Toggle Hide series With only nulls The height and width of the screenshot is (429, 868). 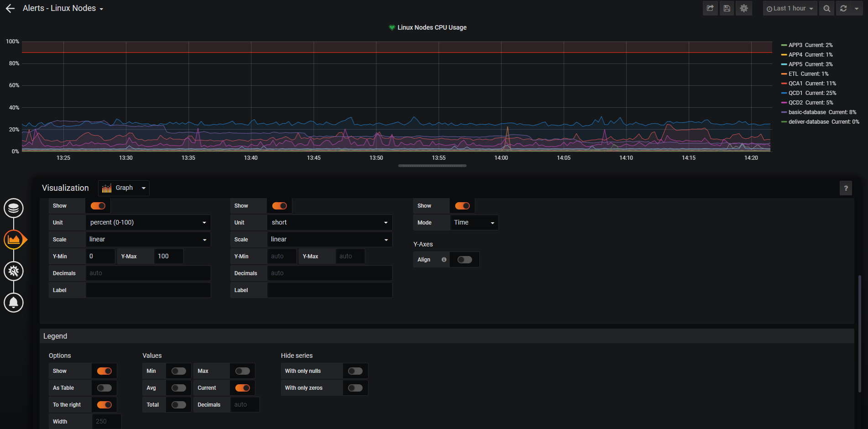pos(355,371)
